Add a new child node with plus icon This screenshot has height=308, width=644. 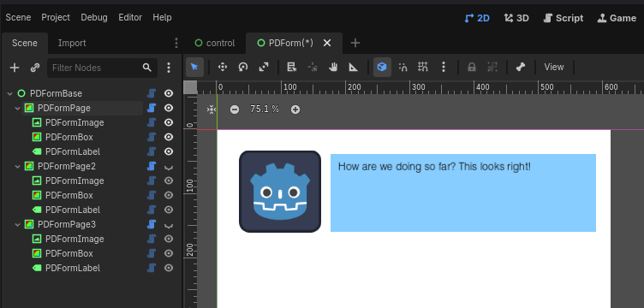(15, 68)
